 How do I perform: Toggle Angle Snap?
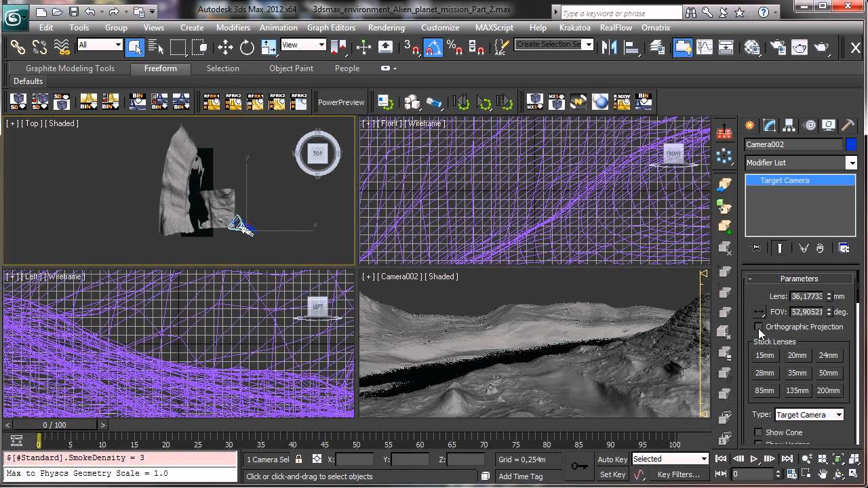coord(433,47)
